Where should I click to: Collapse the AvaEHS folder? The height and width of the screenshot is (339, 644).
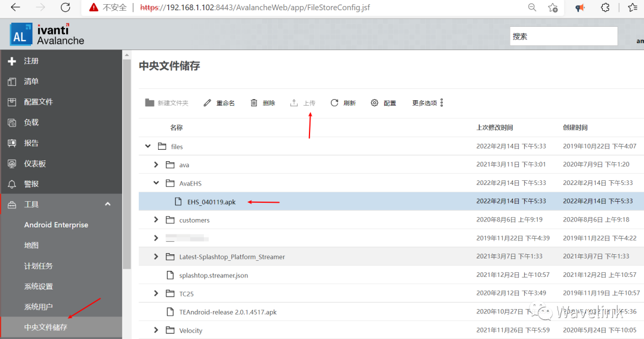tap(156, 183)
